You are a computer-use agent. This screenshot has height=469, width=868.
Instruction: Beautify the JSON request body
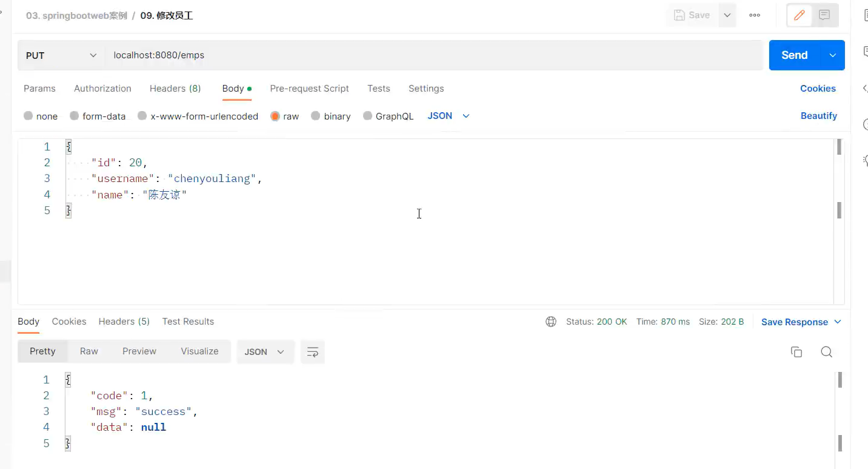click(818, 116)
